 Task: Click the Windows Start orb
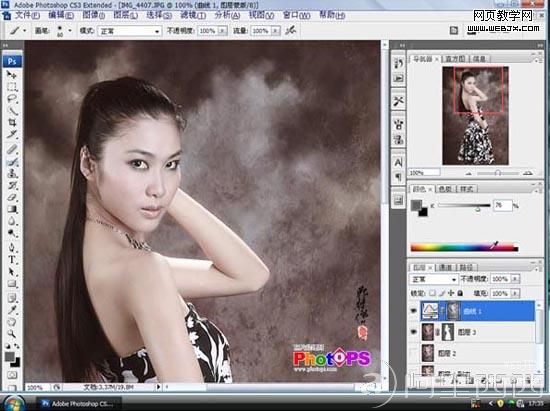(13, 404)
